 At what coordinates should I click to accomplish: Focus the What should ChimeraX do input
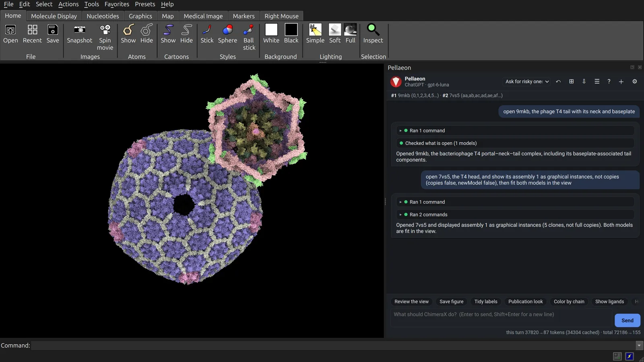coord(501,318)
